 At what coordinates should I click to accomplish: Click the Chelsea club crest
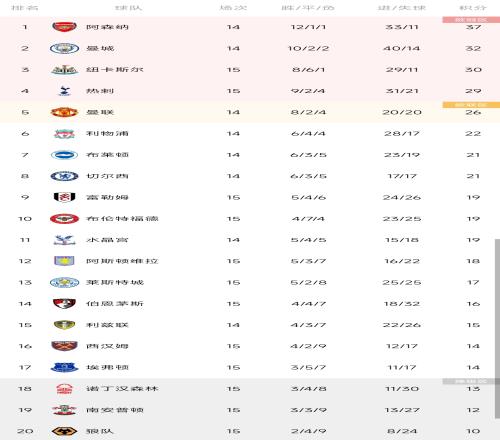64,176
